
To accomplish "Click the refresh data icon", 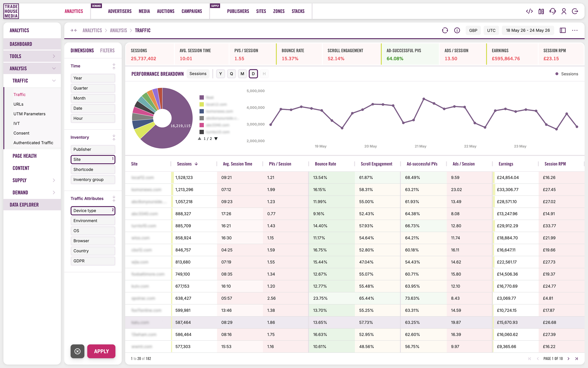I will click(445, 30).
